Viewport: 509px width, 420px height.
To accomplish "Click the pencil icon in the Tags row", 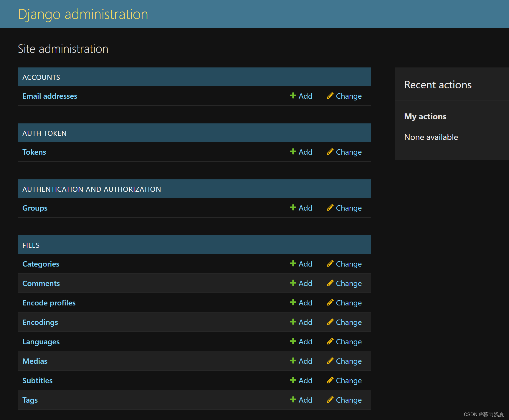I will point(330,400).
